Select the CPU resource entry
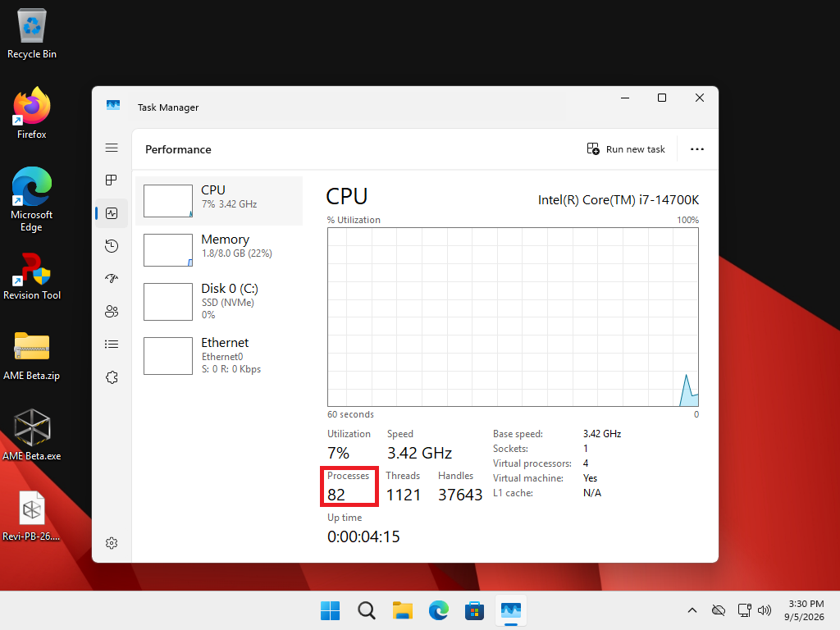This screenshot has width=840, height=630. [219, 201]
